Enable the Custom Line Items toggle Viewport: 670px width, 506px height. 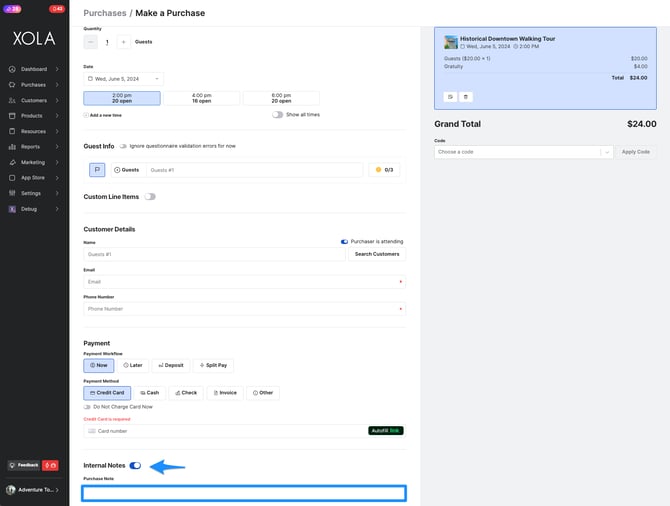pos(150,197)
